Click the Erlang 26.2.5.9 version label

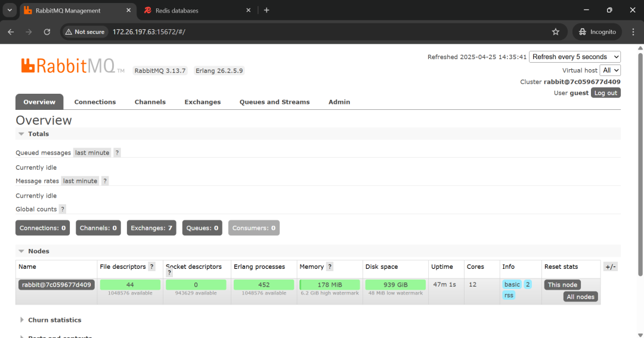click(x=219, y=70)
